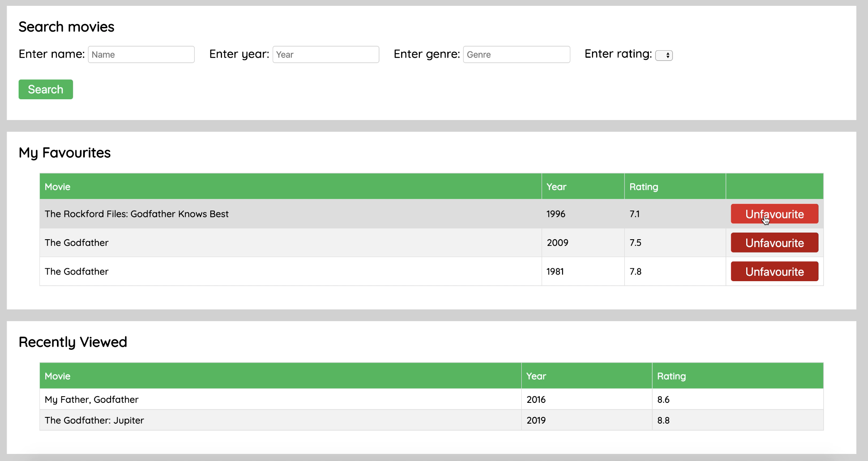Select The Godfather 2009 row title
Image resolution: width=868 pixels, height=461 pixels.
click(x=76, y=243)
